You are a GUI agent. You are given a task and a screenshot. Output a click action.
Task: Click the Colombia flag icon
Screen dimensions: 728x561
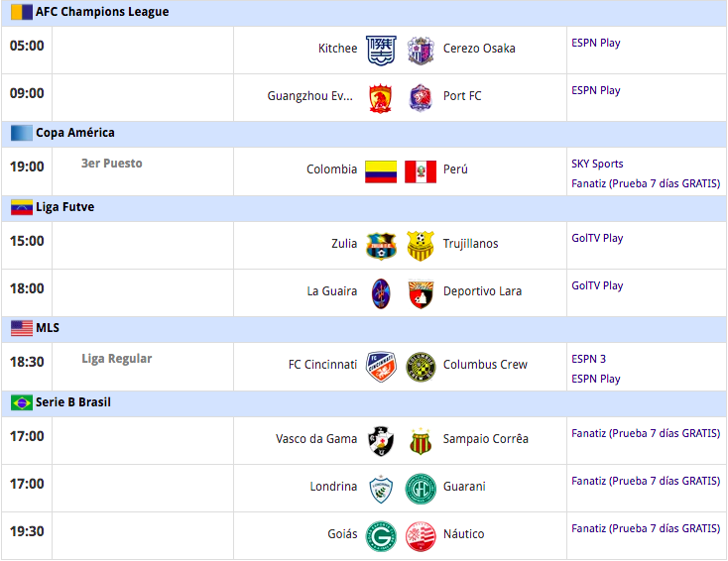(x=381, y=171)
